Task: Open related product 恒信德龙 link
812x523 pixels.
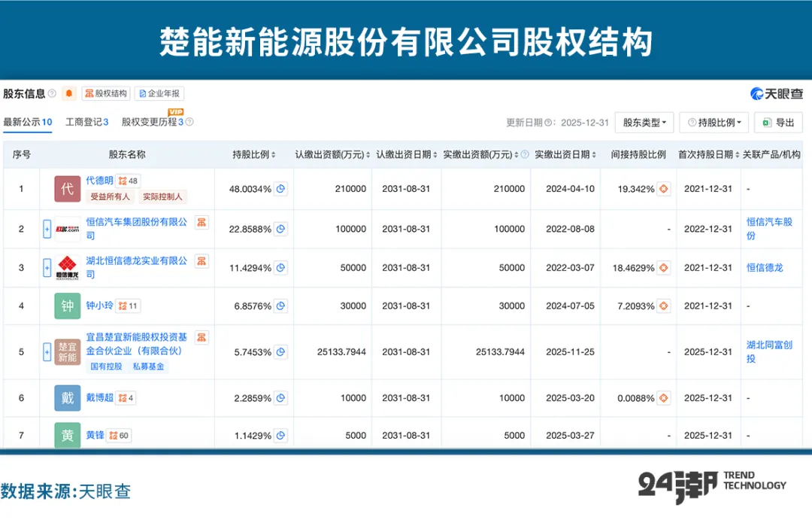Action: 765,267
